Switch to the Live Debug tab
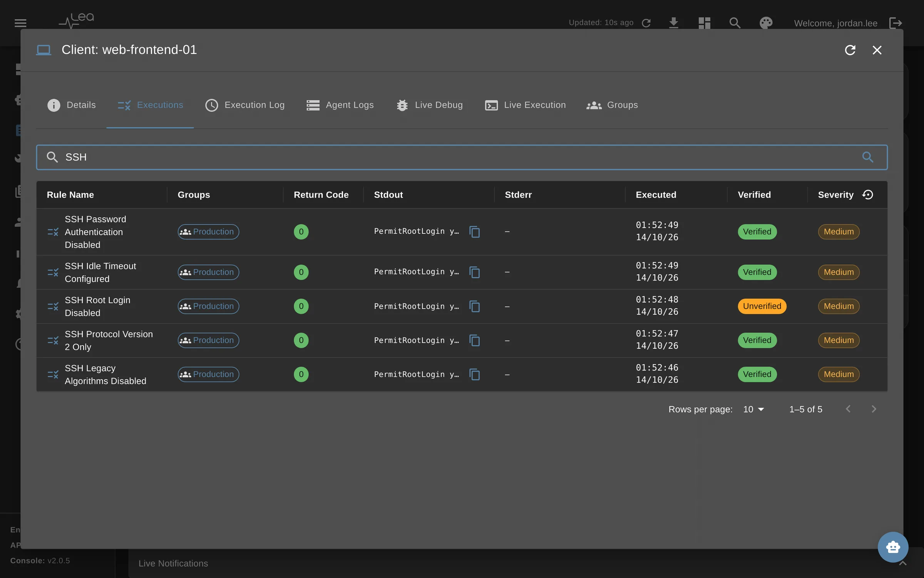This screenshot has height=578, width=924. 430,105
